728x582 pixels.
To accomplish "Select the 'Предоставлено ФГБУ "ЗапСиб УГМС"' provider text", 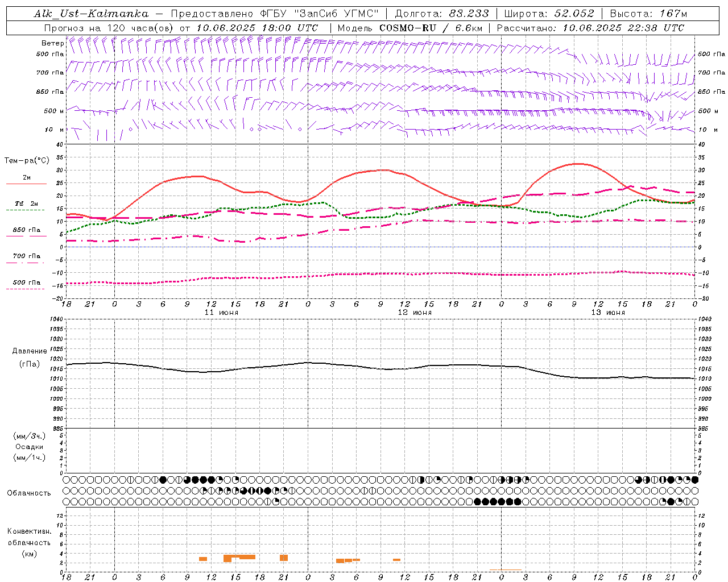I will point(275,14).
